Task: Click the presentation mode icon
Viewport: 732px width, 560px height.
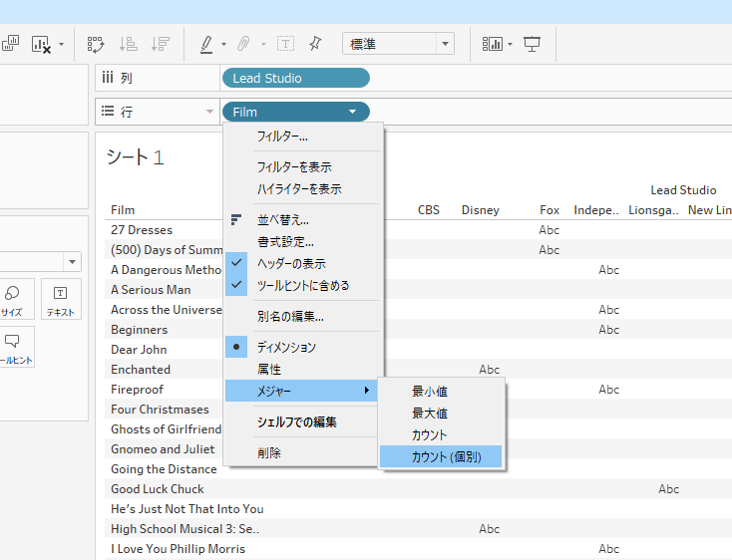Action: point(532,44)
